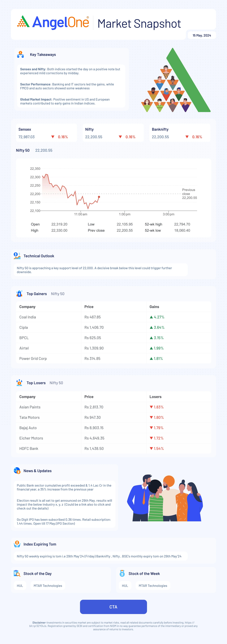Click the 11:00 am label on chart axis
Viewport: 227px width, 644px height.
(x=81, y=214)
